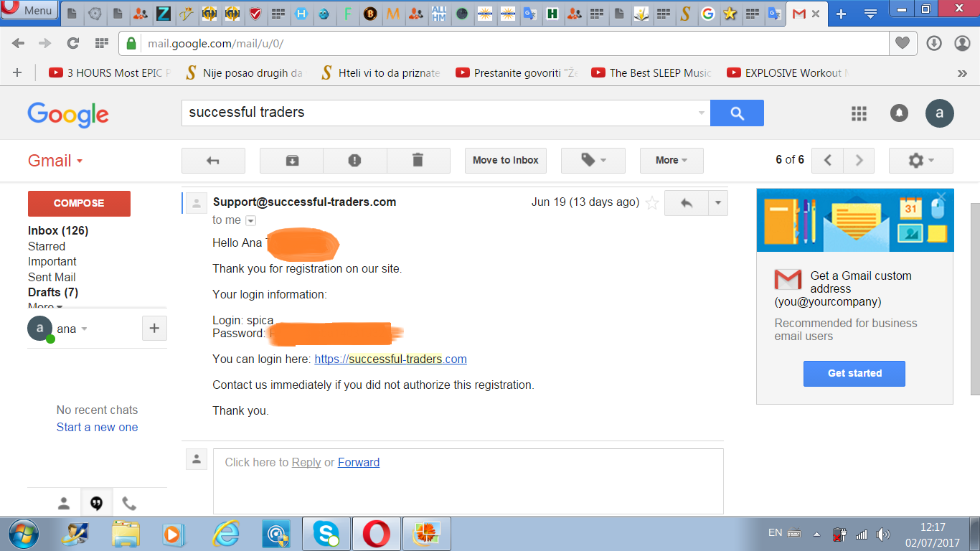The width and height of the screenshot is (980, 551).
Task: Click the blue search magnifier button
Action: click(x=737, y=113)
